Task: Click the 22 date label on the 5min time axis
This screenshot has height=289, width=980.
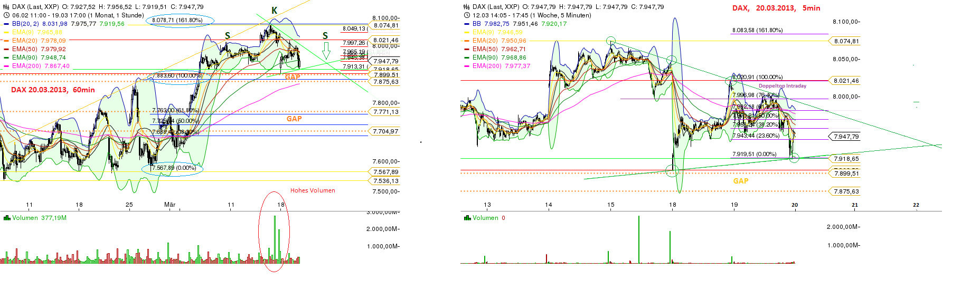Action: point(916,205)
